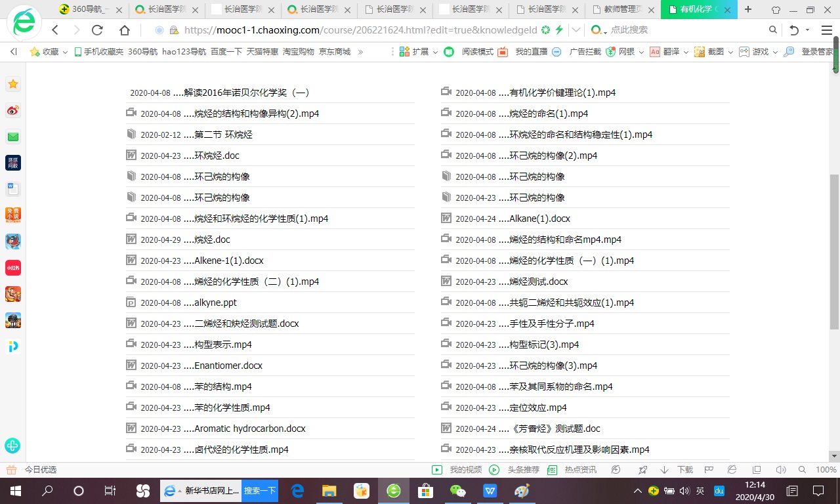Go to the browser home page
The width and height of the screenshot is (840, 504).
pos(124,30)
